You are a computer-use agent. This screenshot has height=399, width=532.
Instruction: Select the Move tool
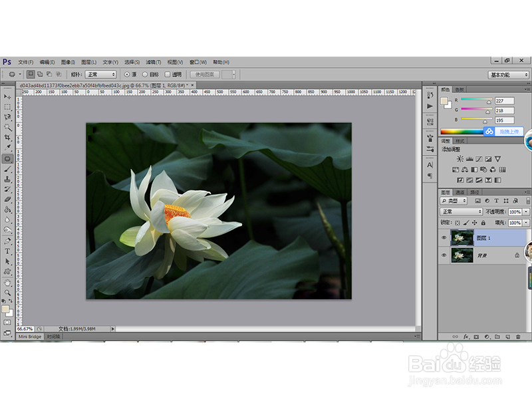tap(7, 97)
